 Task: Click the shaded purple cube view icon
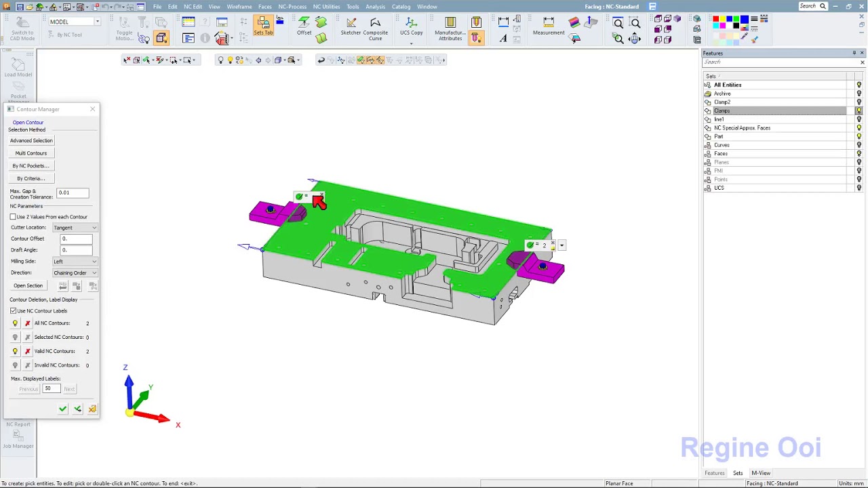(x=677, y=19)
